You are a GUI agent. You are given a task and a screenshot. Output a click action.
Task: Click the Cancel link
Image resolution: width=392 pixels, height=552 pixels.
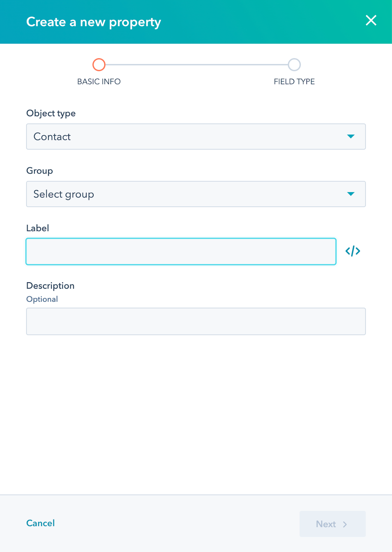(x=40, y=523)
